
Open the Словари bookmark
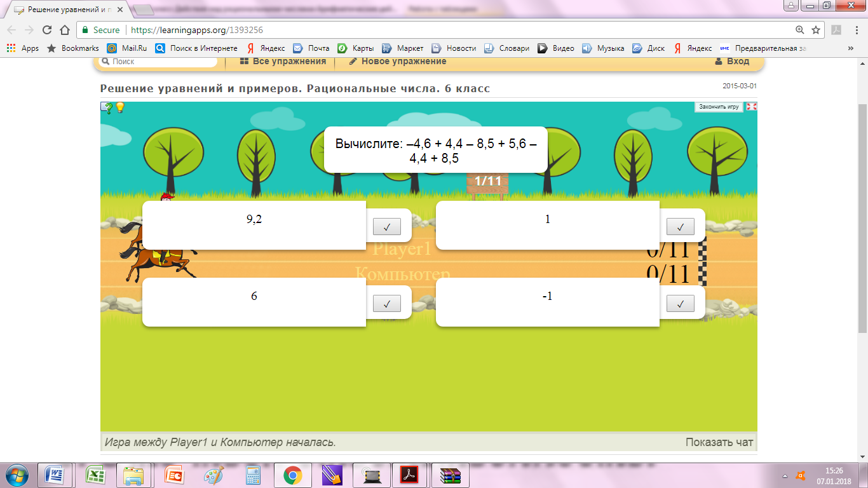point(506,48)
